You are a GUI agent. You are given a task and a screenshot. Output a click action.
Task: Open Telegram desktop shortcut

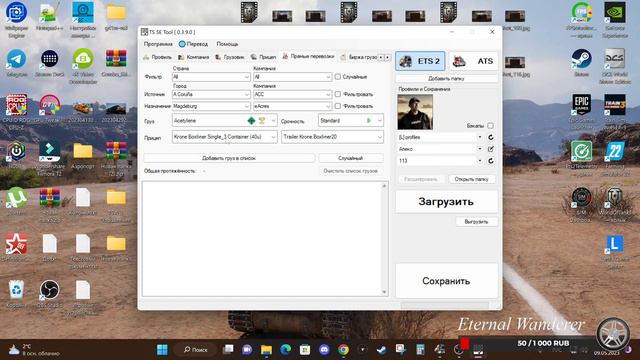pyautogui.click(x=16, y=63)
